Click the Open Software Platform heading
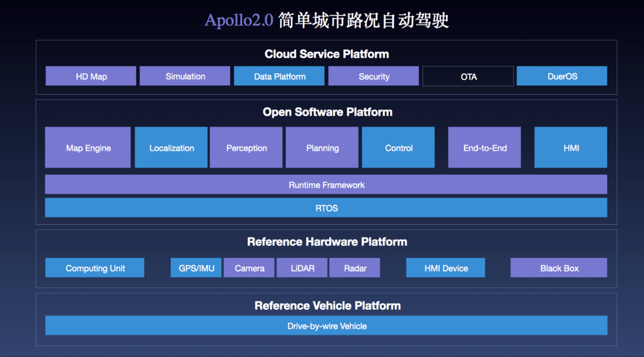This screenshot has width=644, height=357. pos(327,112)
